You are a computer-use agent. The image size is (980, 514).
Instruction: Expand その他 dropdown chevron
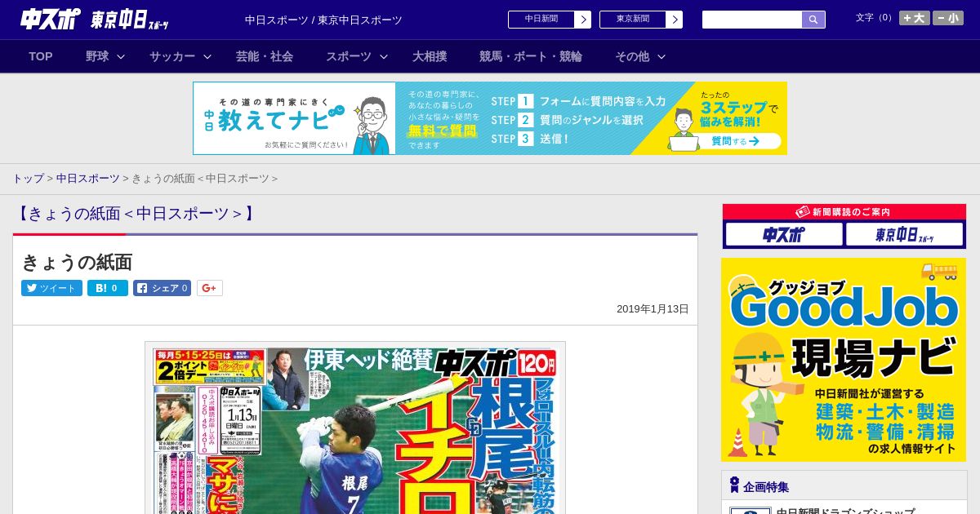661,57
